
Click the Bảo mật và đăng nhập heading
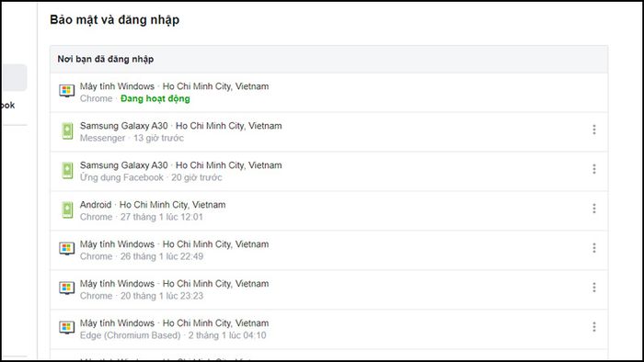(x=115, y=19)
